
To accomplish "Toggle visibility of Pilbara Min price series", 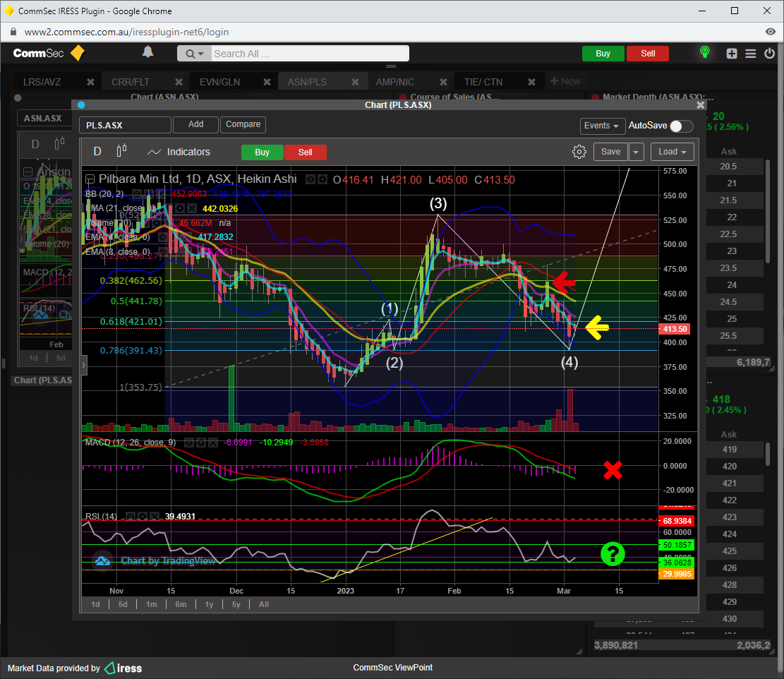I will pos(310,179).
